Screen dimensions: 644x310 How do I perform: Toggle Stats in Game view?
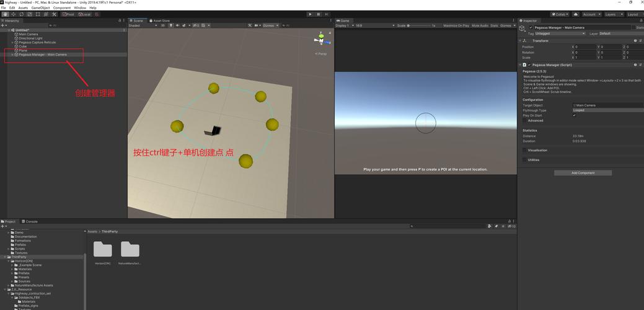tap(493, 25)
